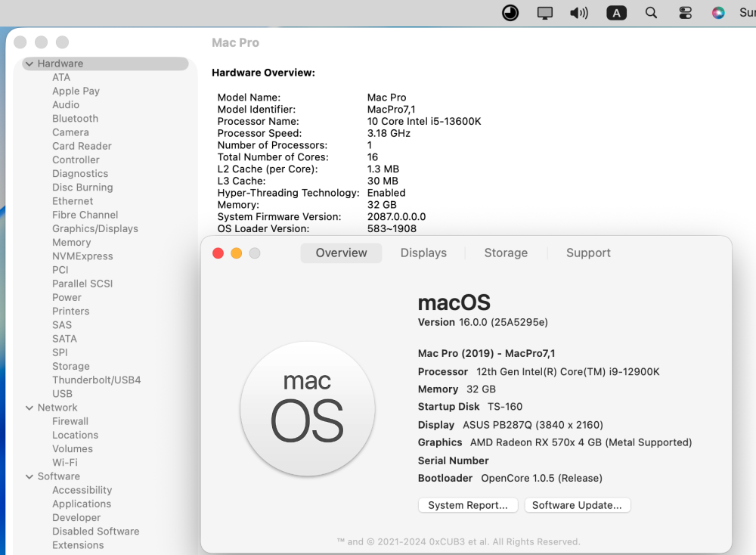The height and width of the screenshot is (555, 756).
Task: Select Developer under Software
Action: point(76,517)
